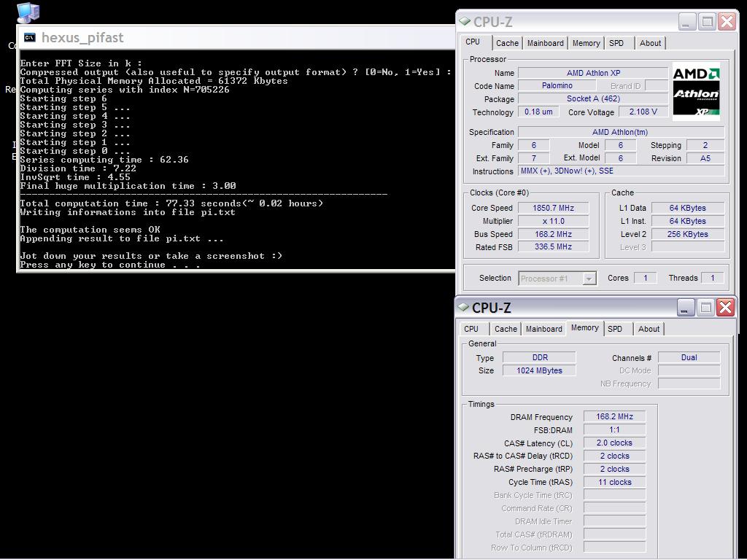Screen dimensions: 747x560
Task: Click the DDR memory type value
Action: click(x=539, y=357)
